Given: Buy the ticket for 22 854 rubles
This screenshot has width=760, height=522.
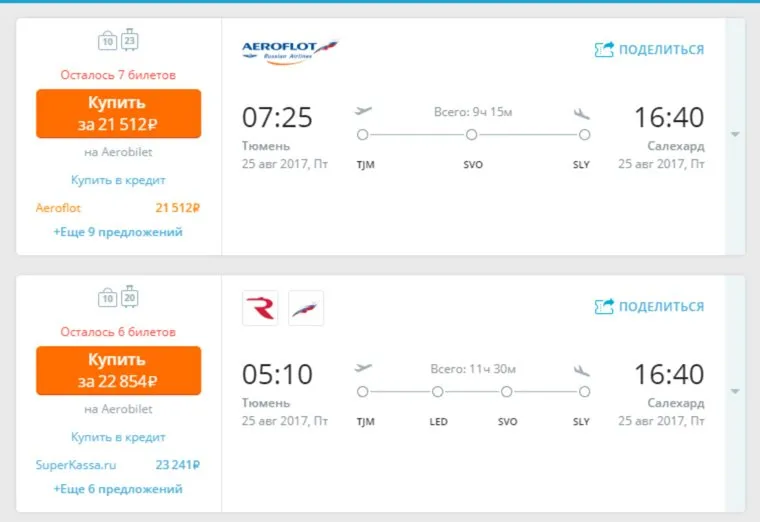Looking at the screenshot, I should click(118, 370).
